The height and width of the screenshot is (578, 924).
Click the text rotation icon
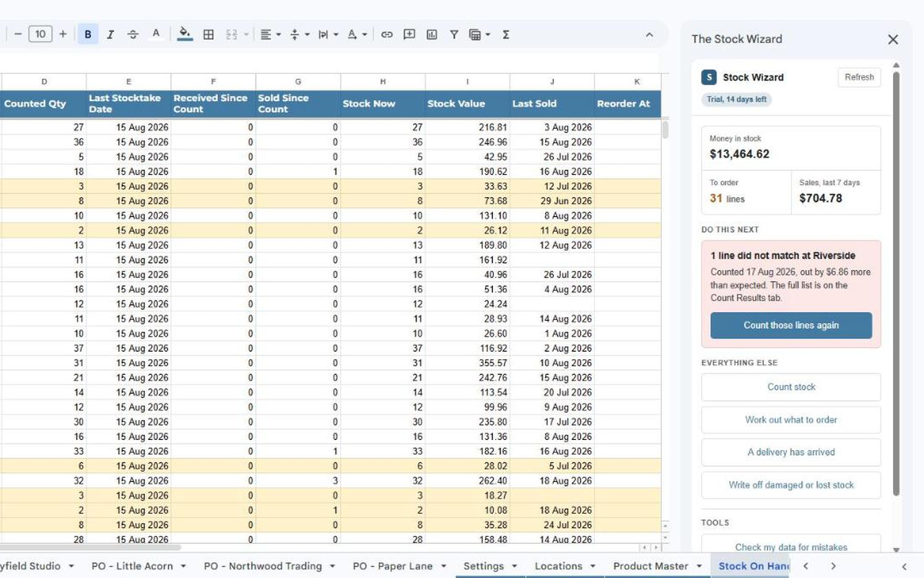coord(352,34)
